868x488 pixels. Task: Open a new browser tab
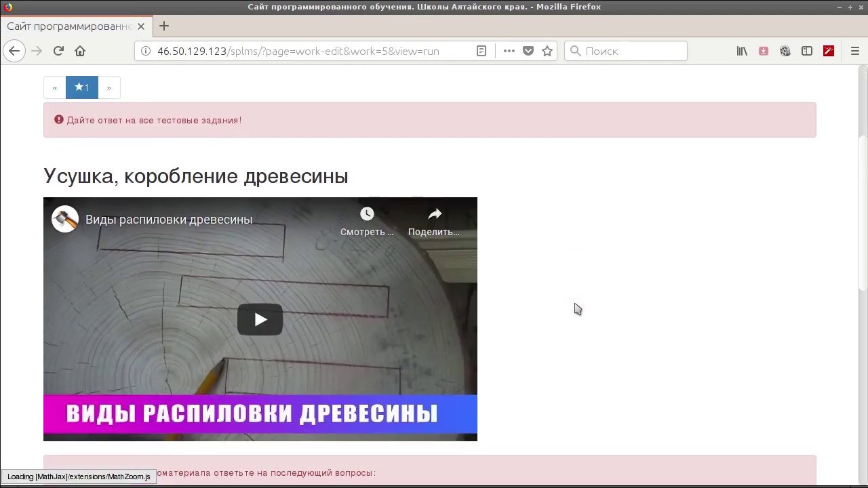(x=164, y=26)
